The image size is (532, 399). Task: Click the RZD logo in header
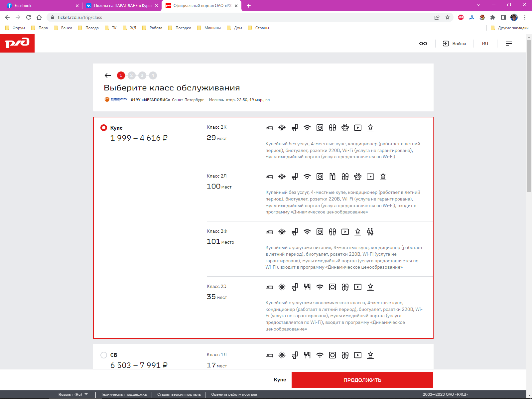[17, 43]
